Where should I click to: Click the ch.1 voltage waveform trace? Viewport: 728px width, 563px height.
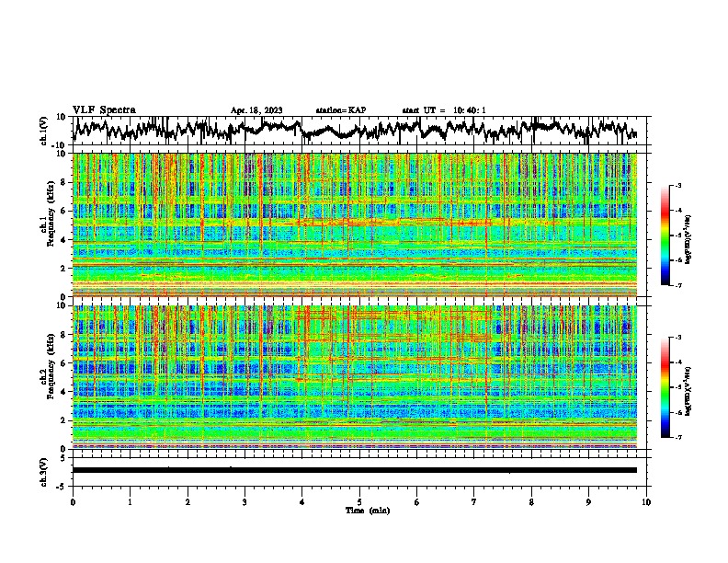point(355,130)
